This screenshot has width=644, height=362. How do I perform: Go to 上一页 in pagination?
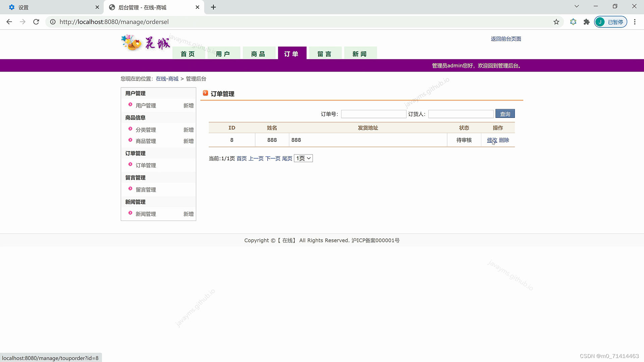[x=256, y=159]
